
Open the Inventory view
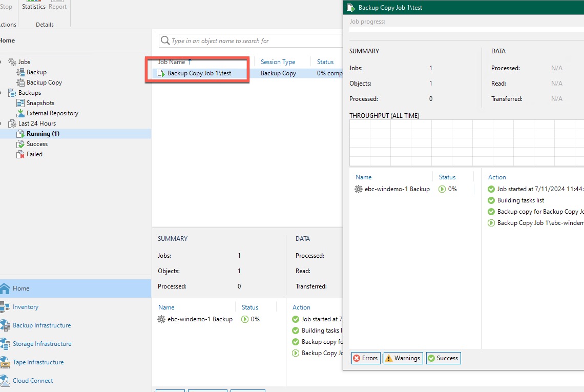(26, 307)
